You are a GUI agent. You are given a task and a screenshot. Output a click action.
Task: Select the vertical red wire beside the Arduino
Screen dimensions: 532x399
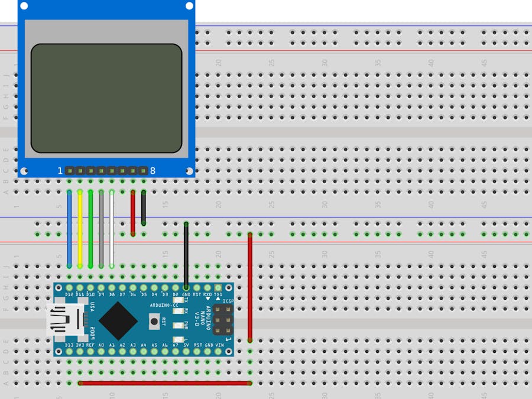[250, 287]
